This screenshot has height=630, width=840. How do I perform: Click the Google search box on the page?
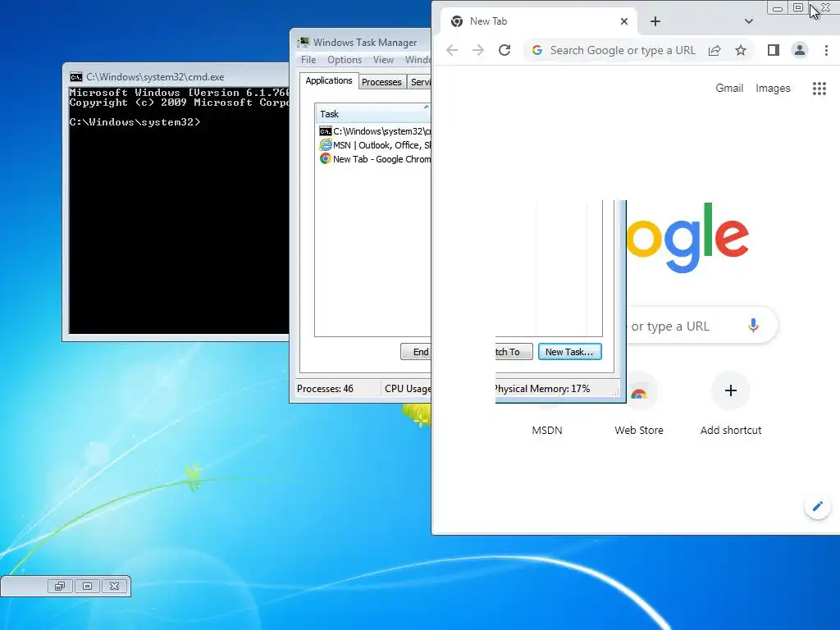point(702,326)
